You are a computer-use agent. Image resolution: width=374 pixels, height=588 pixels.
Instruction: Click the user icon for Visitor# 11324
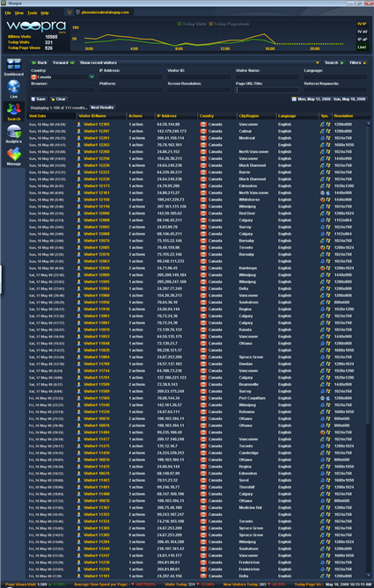(79, 521)
